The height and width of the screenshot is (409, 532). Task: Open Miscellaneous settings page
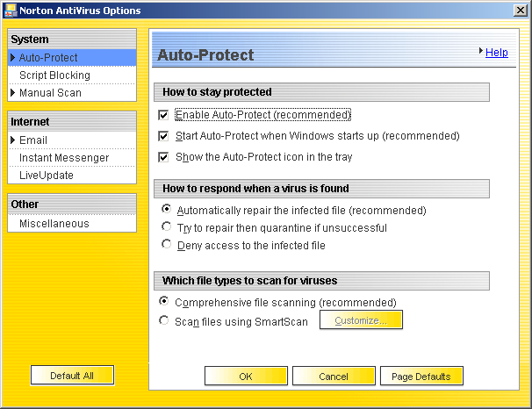pyautogui.click(x=72, y=224)
